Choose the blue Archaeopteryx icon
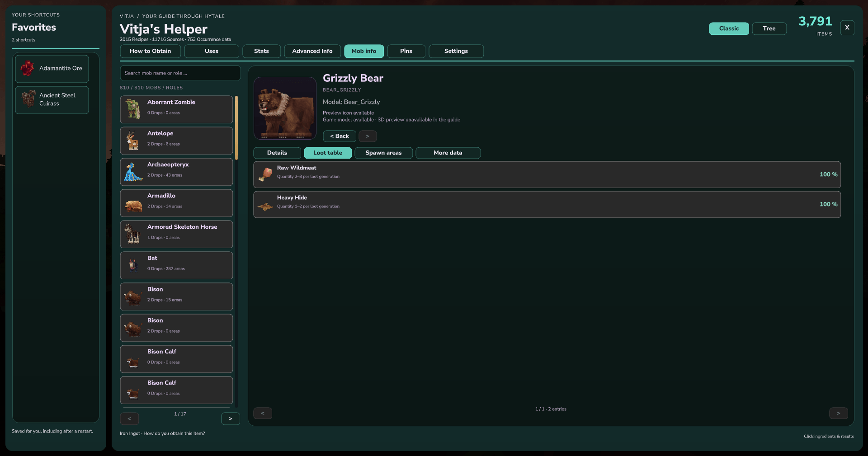The image size is (868, 456). tap(133, 172)
